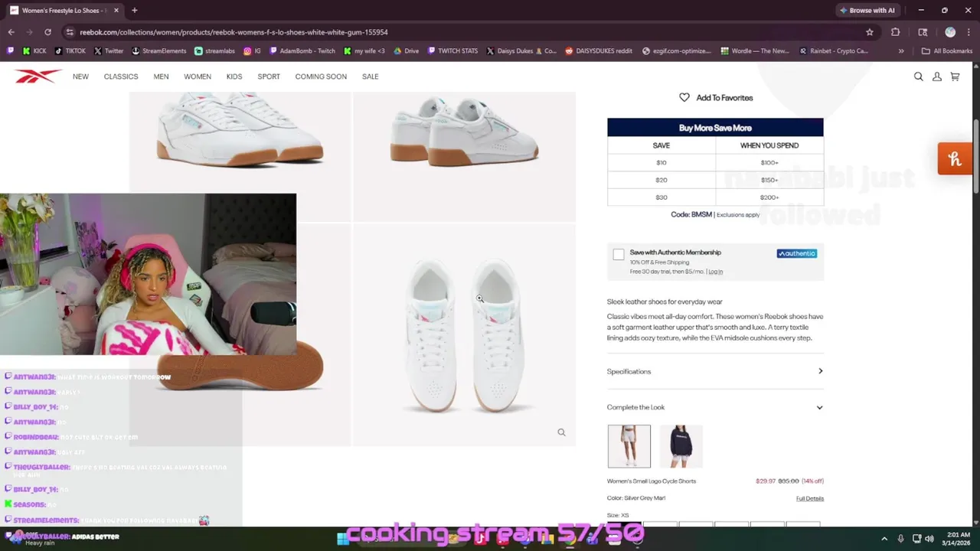980x551 pixels.
Task: Open the browser three-dot menu
Action: (x=968, y=32)
